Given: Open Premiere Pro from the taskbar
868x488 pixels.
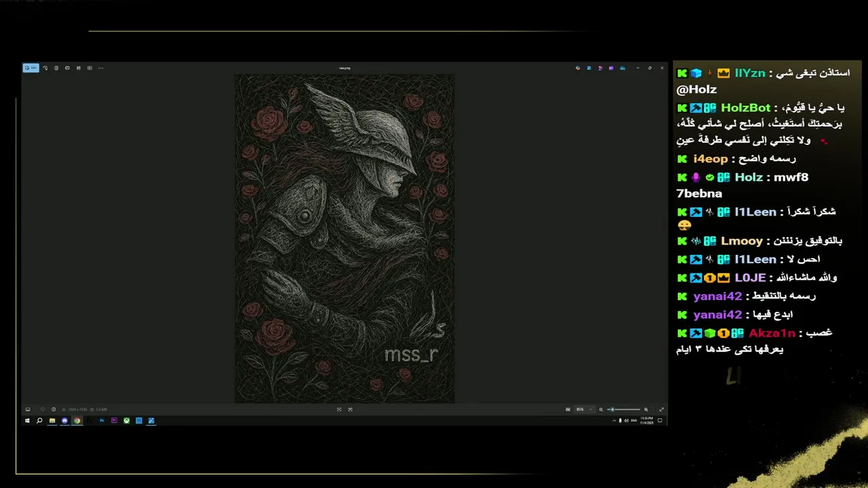Looking at the screenshot, I should click(114, 420).
